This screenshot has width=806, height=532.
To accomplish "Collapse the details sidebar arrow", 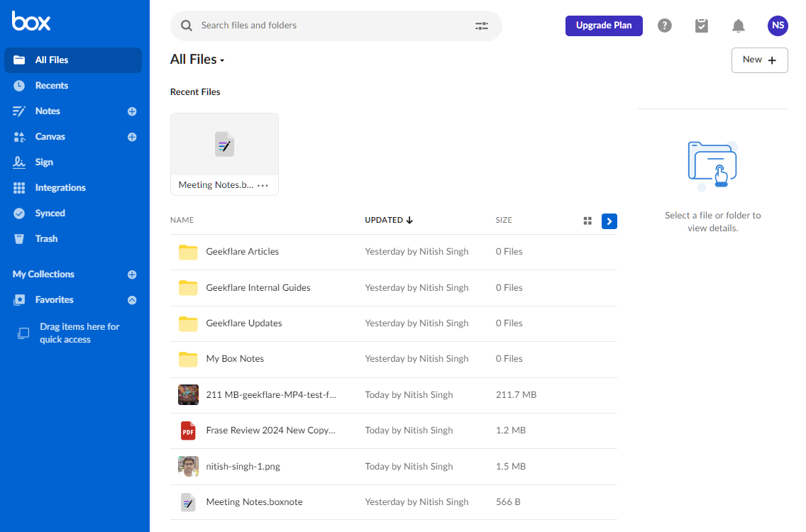I will (609, 221).
